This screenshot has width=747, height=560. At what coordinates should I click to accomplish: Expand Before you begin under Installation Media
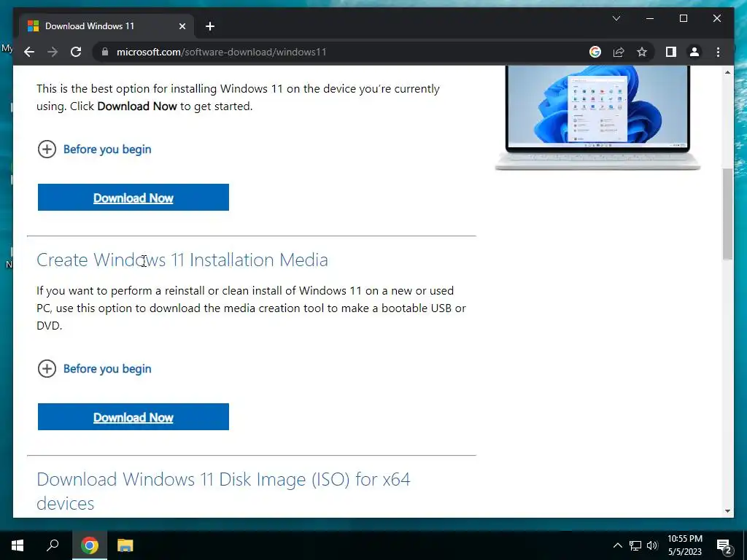click(x=94, y=368)
